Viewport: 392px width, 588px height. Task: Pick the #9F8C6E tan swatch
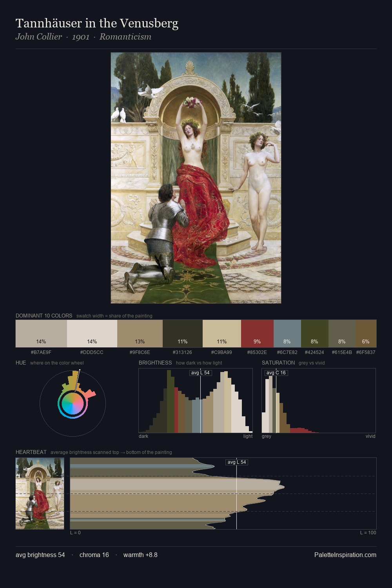click(x=140, y=334)
